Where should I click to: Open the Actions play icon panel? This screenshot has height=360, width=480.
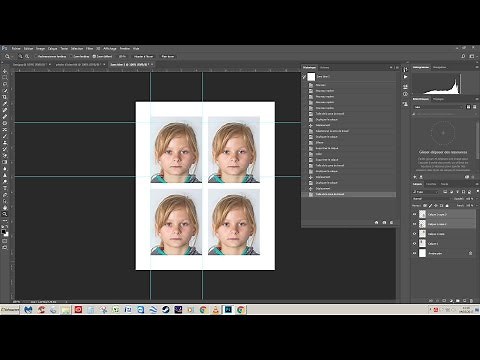[x=405, y=77]
